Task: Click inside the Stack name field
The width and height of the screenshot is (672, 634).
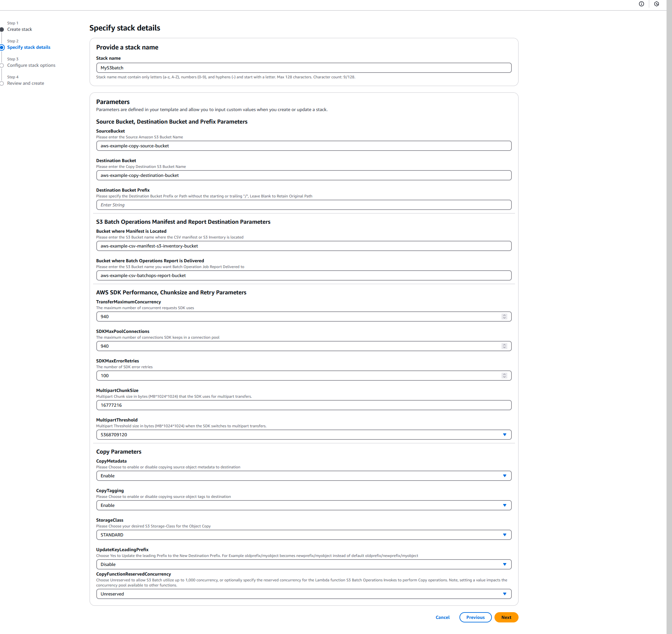Action: point(303,68)
